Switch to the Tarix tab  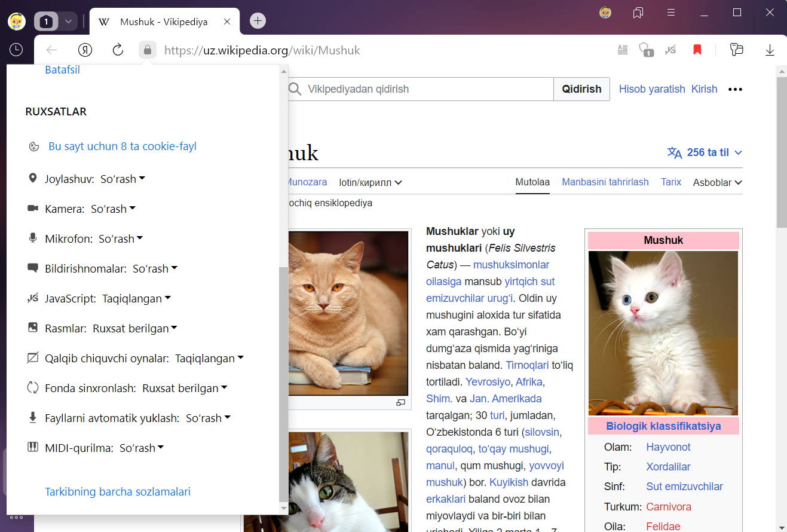coord(670,182)
